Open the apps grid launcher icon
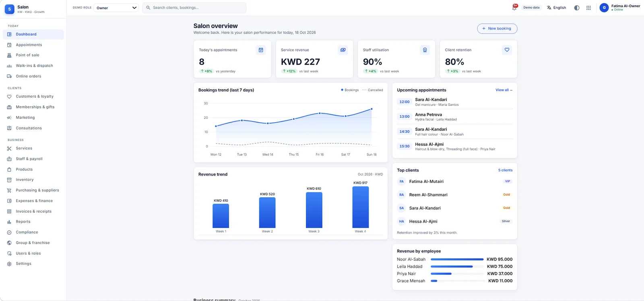644x301 pixels. pos(588,8)
